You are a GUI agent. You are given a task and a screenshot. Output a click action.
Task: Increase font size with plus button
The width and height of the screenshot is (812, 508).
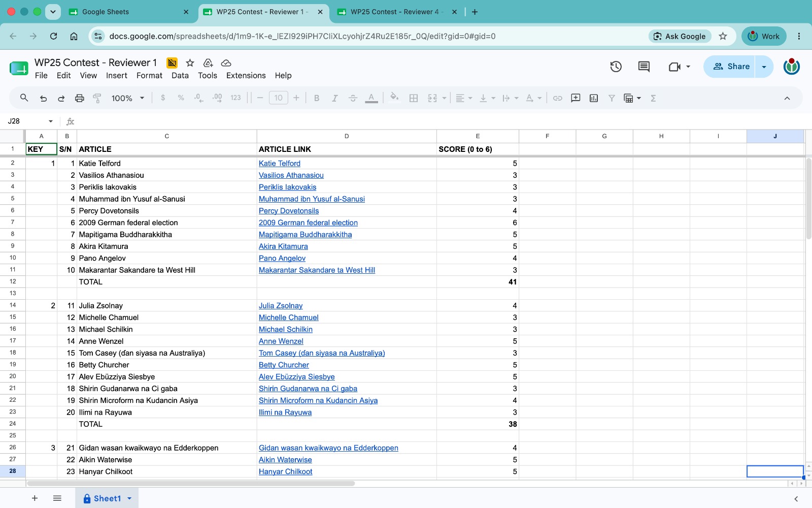click(296, 98)
